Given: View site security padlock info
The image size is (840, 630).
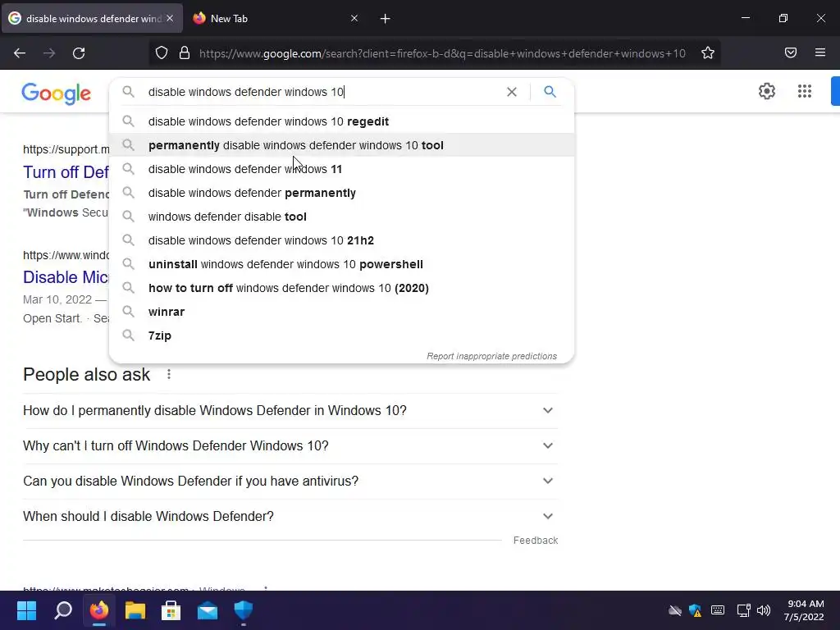Looking at the screenshot, I should (185, 53).
